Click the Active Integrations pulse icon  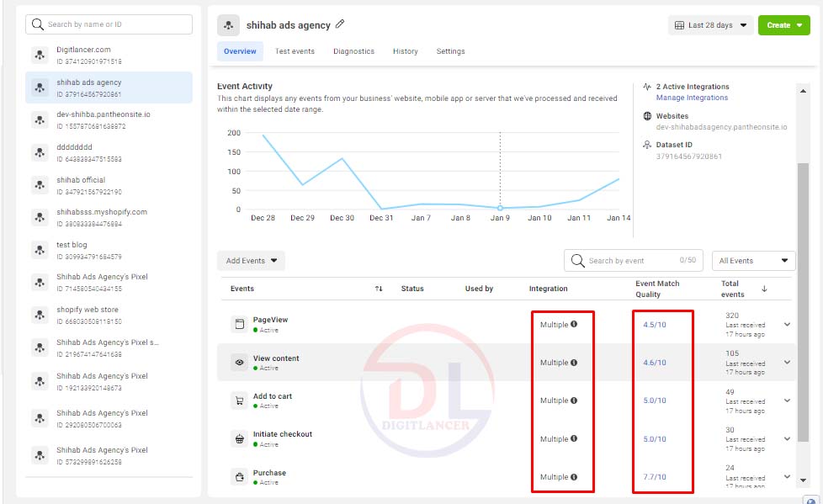(647, 87)
